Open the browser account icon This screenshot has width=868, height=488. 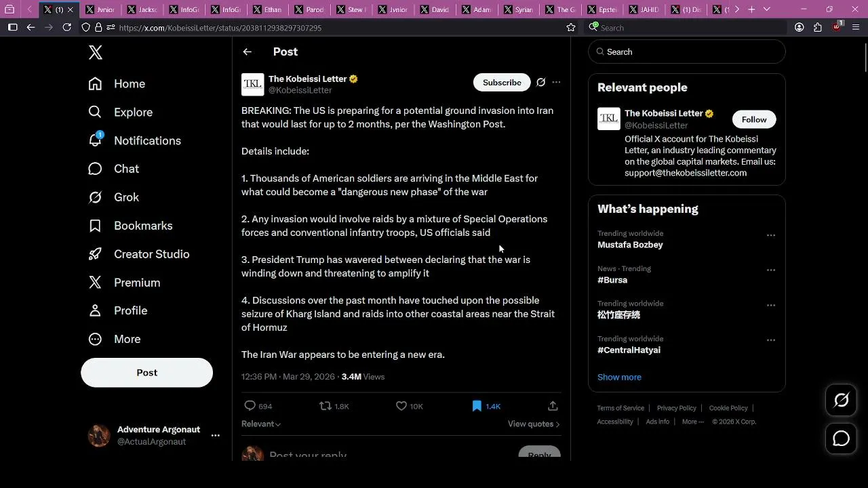[800, 27]
